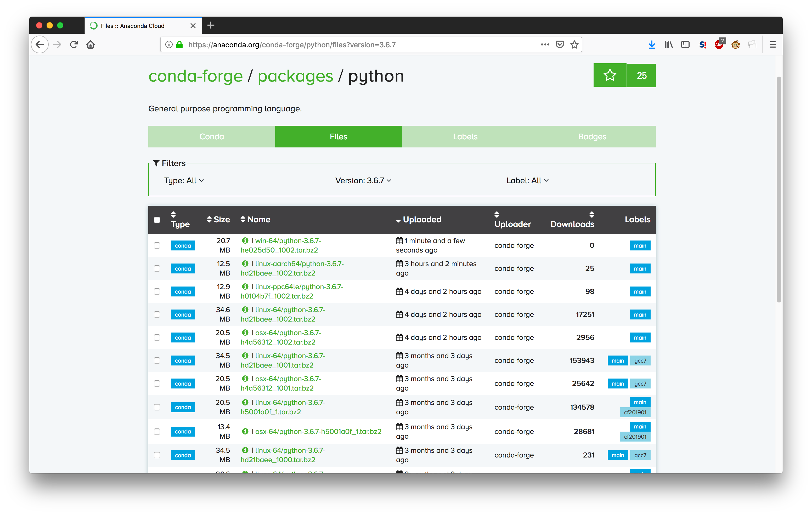Open the Version: 3.6.7 dropdown
The height and width of the screenshot is (515, 812).
(363, 181)
